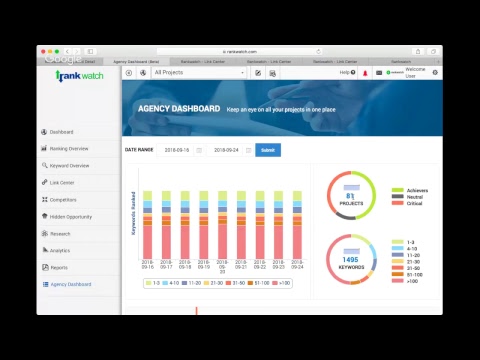The width and height of the screenshot is (480, 360).
Task: Click the 1495 KEYWORDS donut chart
Action: point(351,260)
